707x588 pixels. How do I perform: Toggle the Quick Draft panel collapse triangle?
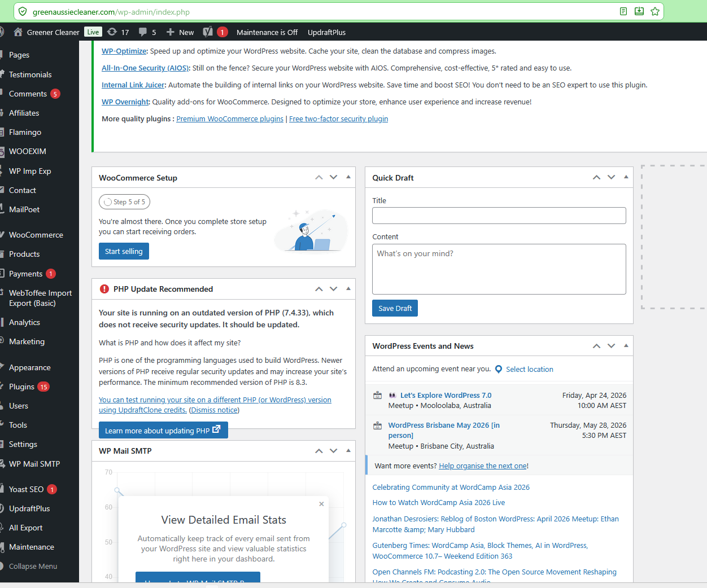pos(626,177)
